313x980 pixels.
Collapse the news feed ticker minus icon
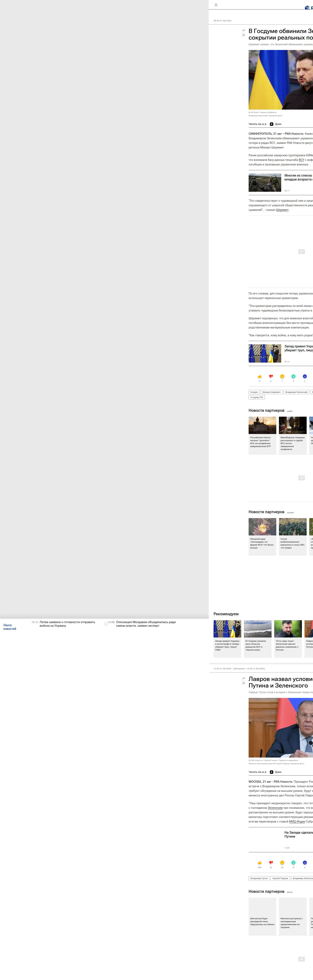(106, 624)
